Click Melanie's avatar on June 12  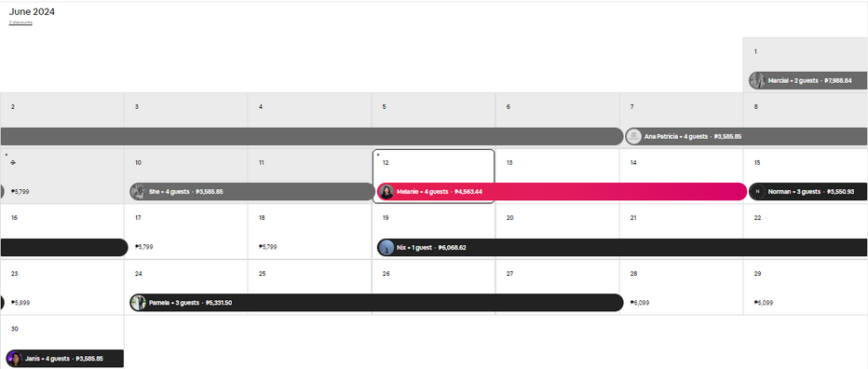pos(387,192)
